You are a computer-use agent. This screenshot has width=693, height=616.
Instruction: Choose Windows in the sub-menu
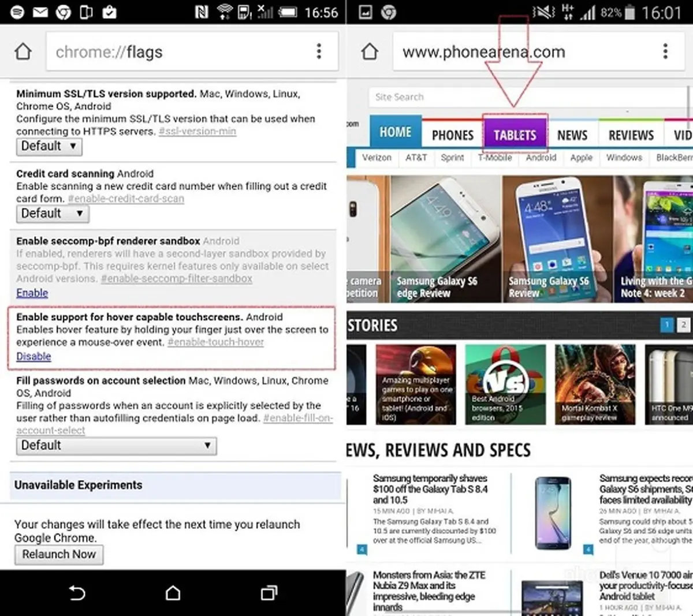[x=624, y=158]
